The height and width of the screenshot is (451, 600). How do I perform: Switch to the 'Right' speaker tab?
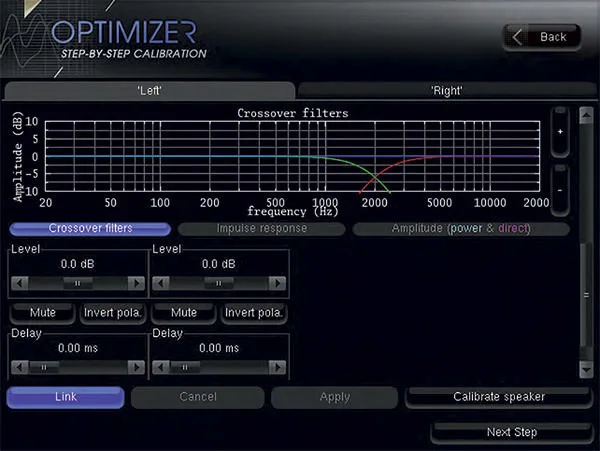click(447, 91)
